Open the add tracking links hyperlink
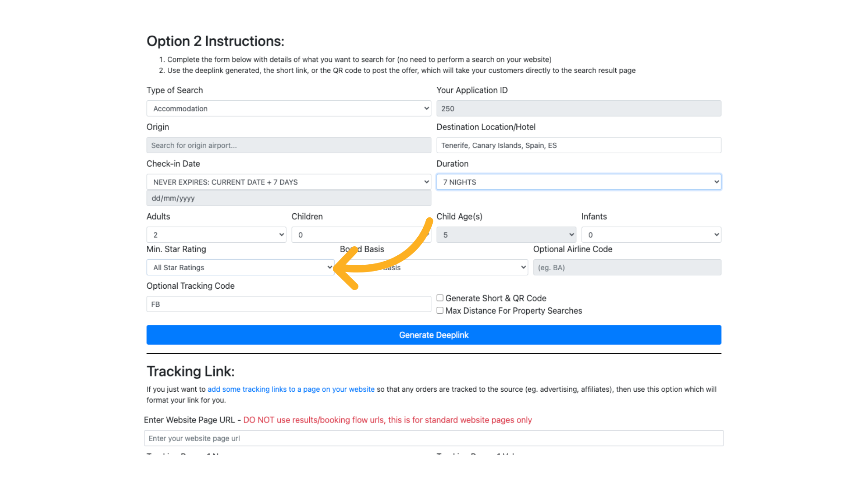868x488 pixels. 291,389
